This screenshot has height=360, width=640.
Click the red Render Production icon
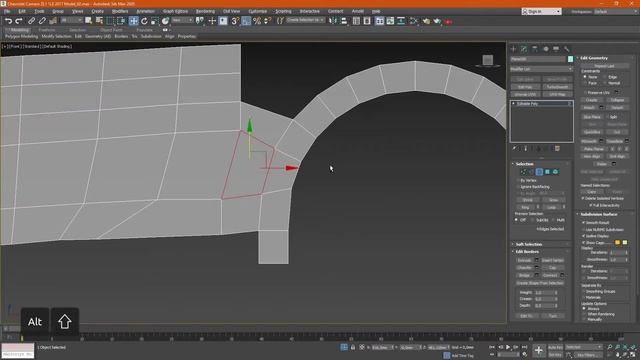(x=448, y=21)
